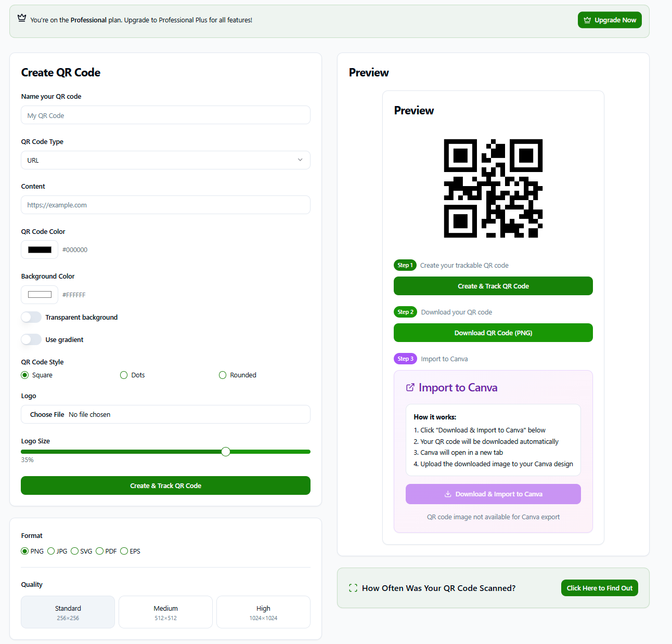Open the QR Code Type dropdown
Viewport: 672px width, 644px height.
point(165,160)
